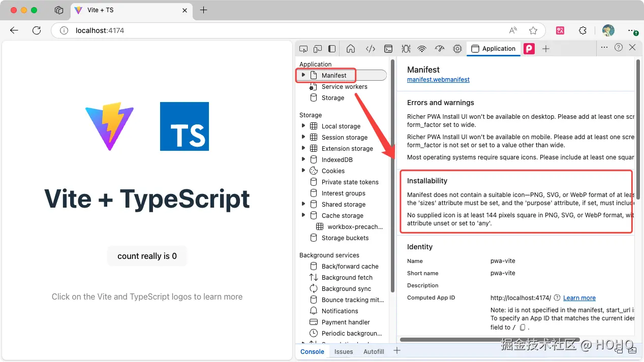Click the More tools plus in DevTools toolbar

[546, 49]
